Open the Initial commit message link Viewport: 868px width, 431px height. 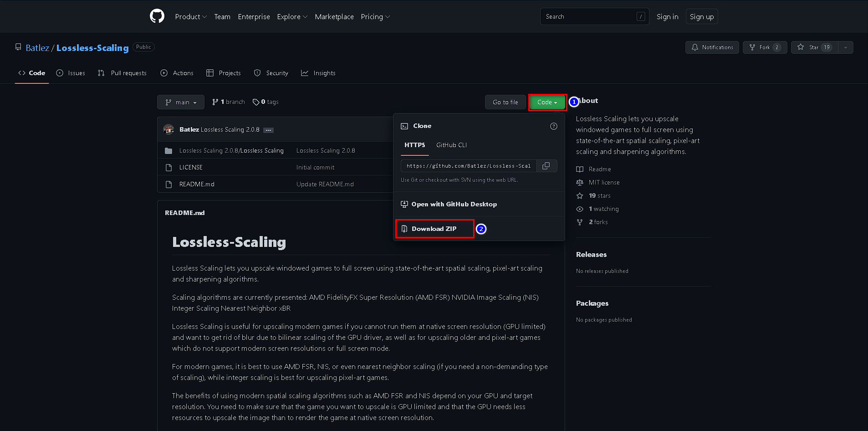coord(315,168)
